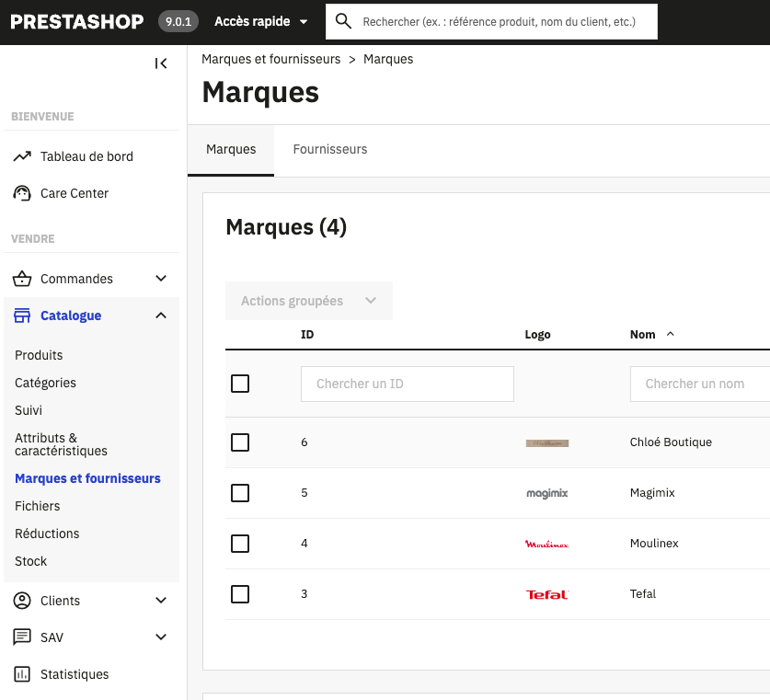Image resolution: width=770 pixels, height=700 pixels.
Task: Click the Chercher un ID filter field
Action: pyautogui.click(x=407, y=384)
